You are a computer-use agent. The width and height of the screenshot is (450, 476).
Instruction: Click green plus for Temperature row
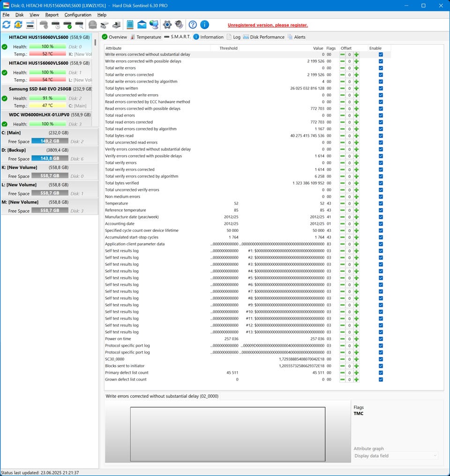click(356, 203)
